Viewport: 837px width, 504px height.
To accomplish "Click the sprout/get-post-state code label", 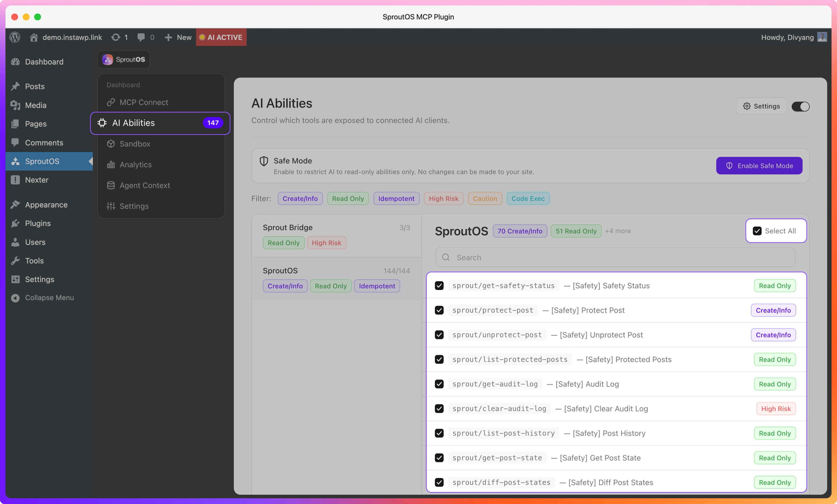I will pyautogui.click(x=497, y=458).
